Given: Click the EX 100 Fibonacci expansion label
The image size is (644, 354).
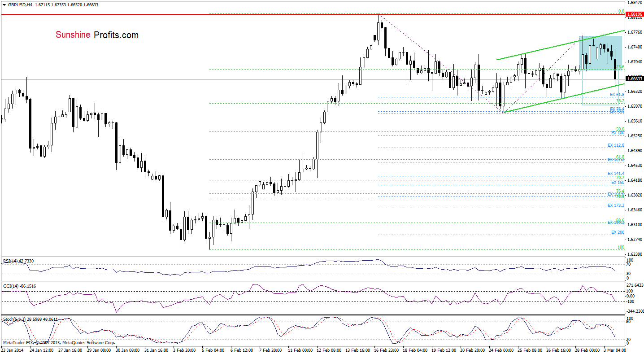Looking at the screenshot, I should [x=618, y=133].
